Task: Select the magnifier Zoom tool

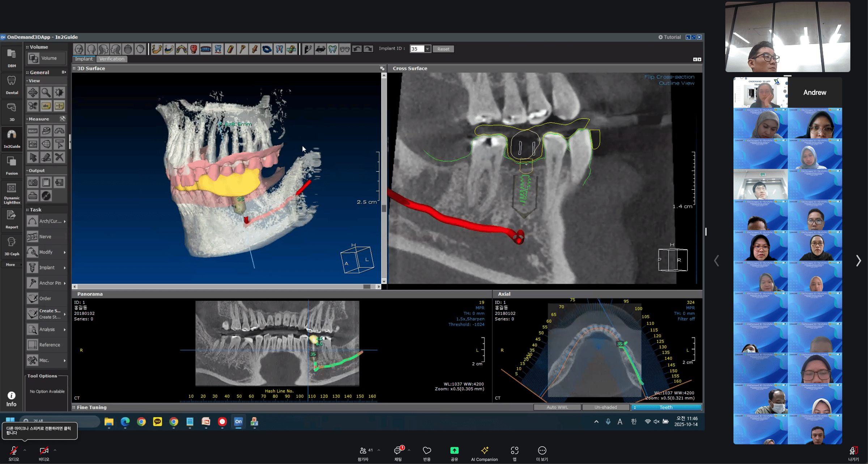Action: pyautogui.click(x=46, y=93)
